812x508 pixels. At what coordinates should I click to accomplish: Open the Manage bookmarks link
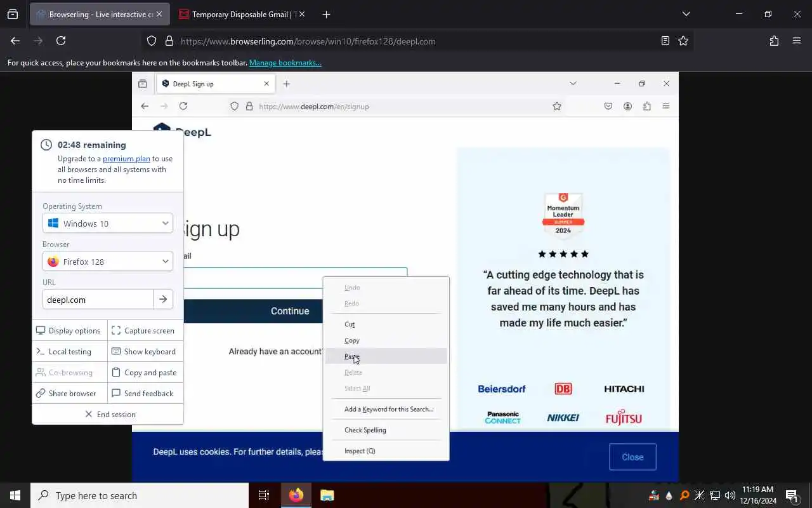click(285, 63)
